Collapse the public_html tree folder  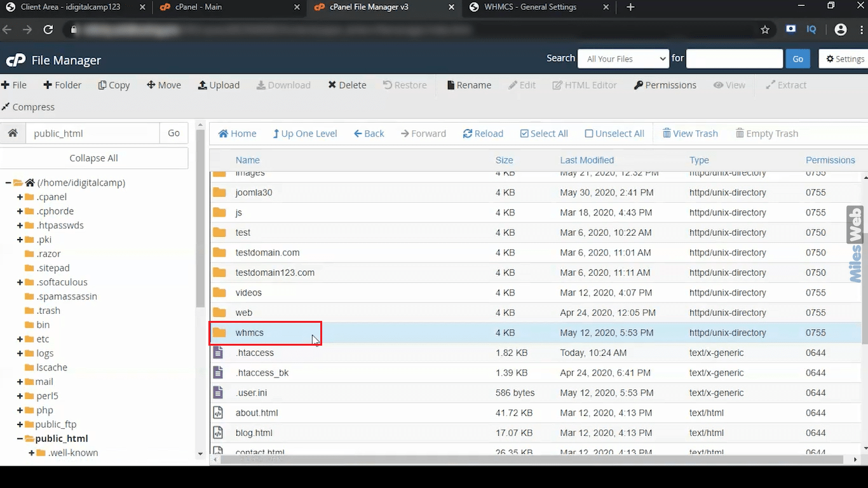click(20, 438)
